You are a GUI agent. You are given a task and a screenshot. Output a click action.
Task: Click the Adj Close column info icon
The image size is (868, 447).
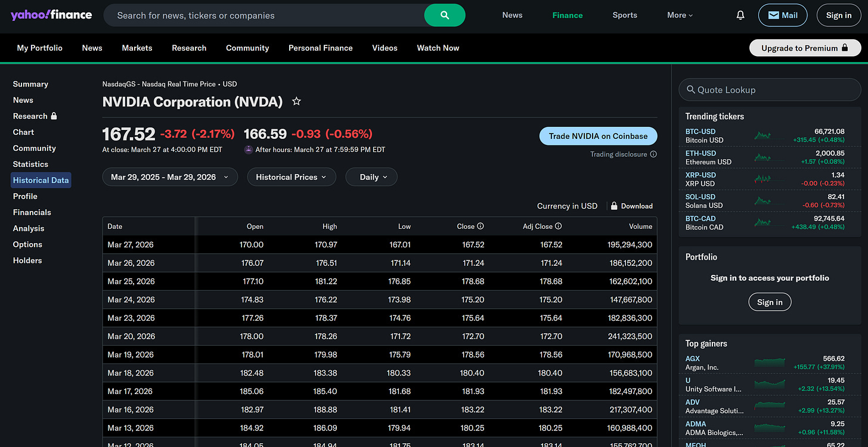coord(559,226)
